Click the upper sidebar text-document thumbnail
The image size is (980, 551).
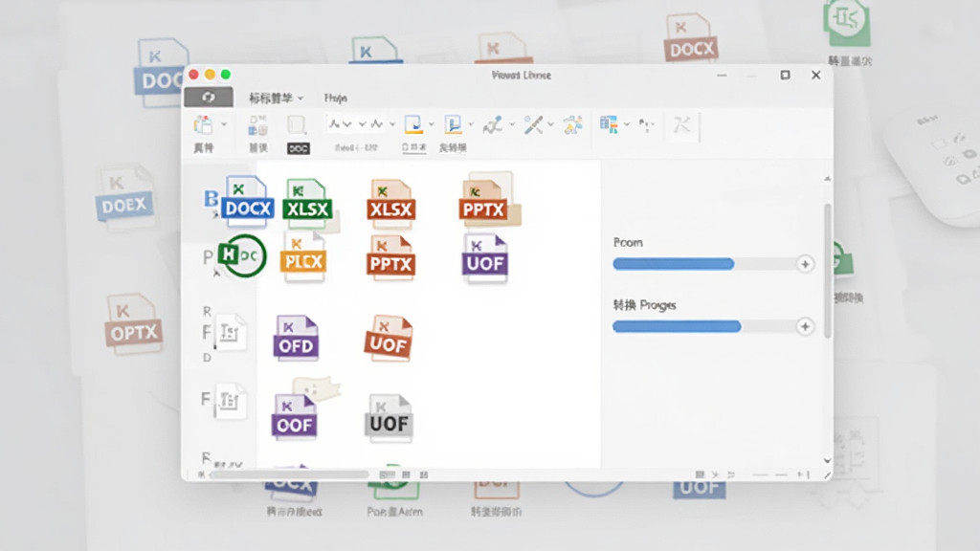point(230,333)
